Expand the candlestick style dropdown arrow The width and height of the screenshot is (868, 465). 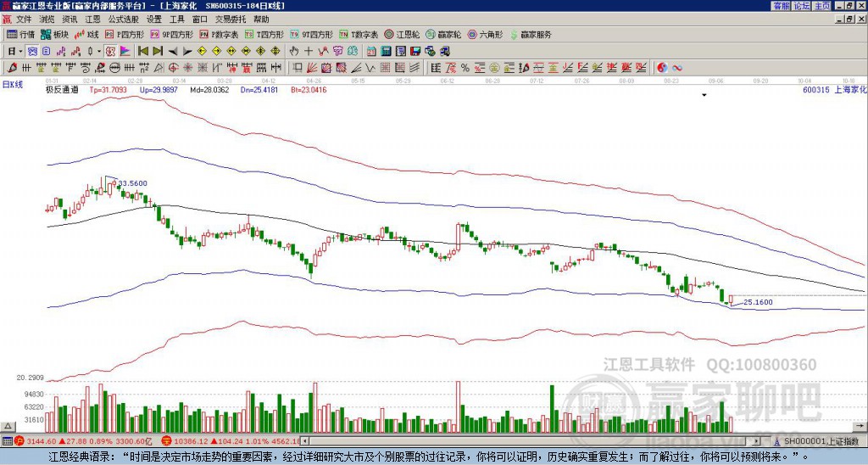[99, 52]
